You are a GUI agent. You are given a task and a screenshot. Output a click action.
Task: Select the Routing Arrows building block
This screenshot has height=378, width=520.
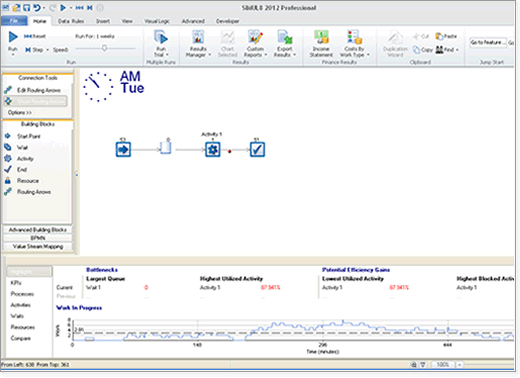[x=28, y=192]
